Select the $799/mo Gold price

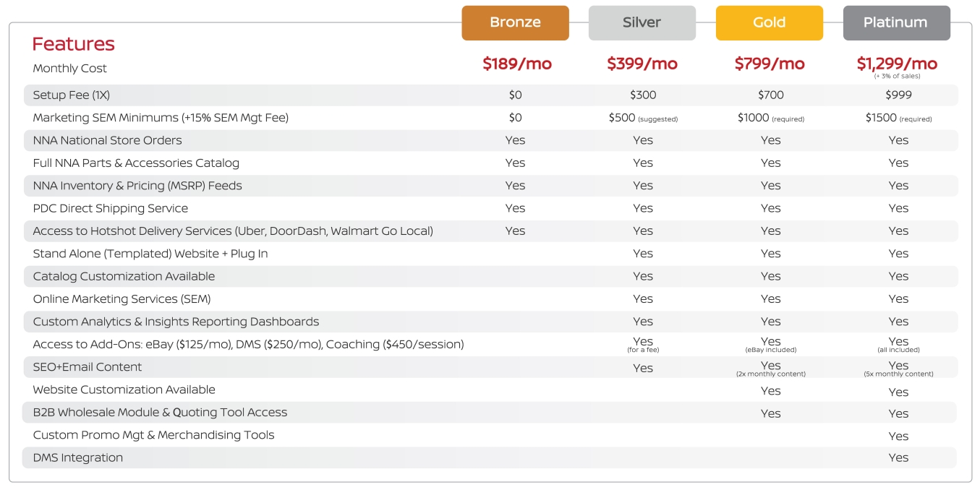(x=770, y=64)
